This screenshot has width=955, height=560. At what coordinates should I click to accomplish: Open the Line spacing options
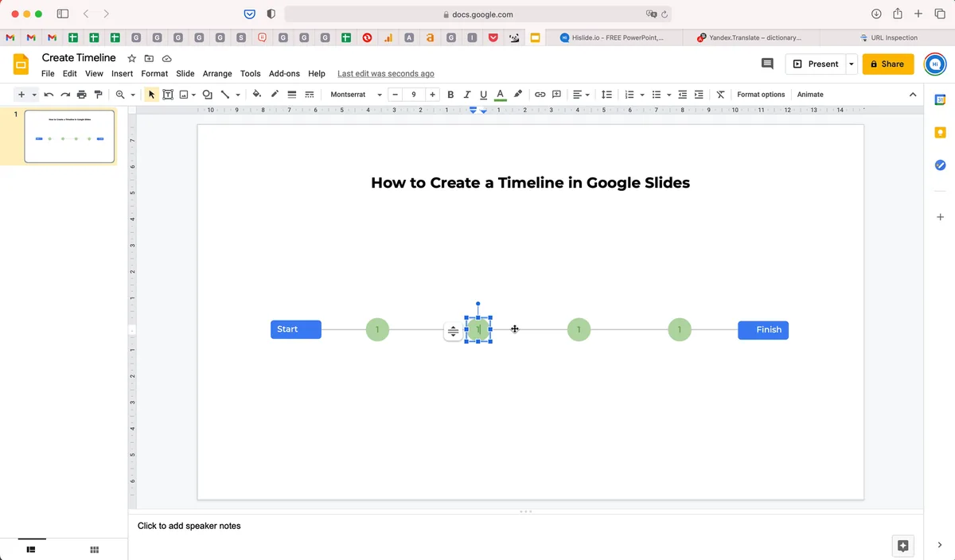tap(606, 95)
